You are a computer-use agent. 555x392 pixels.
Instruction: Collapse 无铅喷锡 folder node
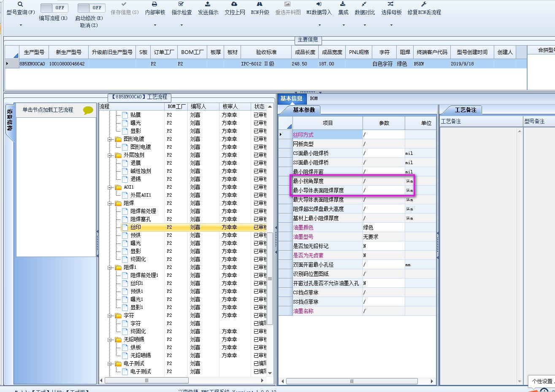[110, 340]
